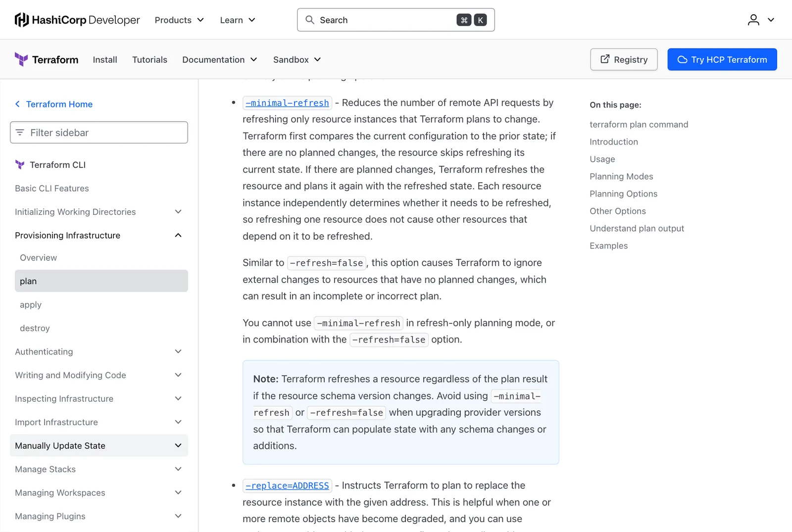Focus the main Search field

pyautogui.click(x=396, y=20)
